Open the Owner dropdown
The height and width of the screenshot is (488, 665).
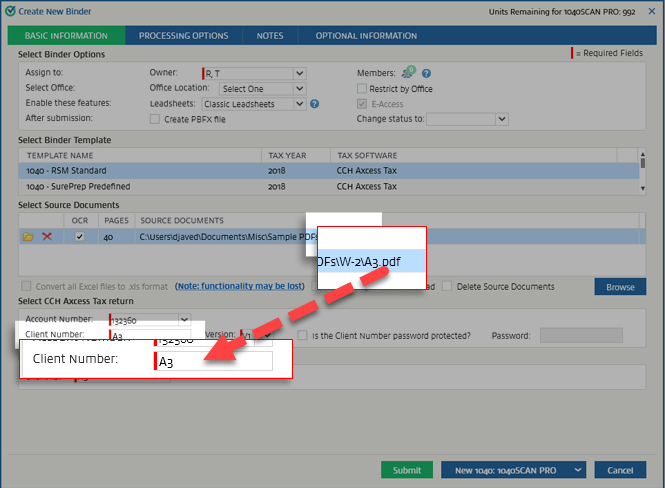click(x=299, y=73)
